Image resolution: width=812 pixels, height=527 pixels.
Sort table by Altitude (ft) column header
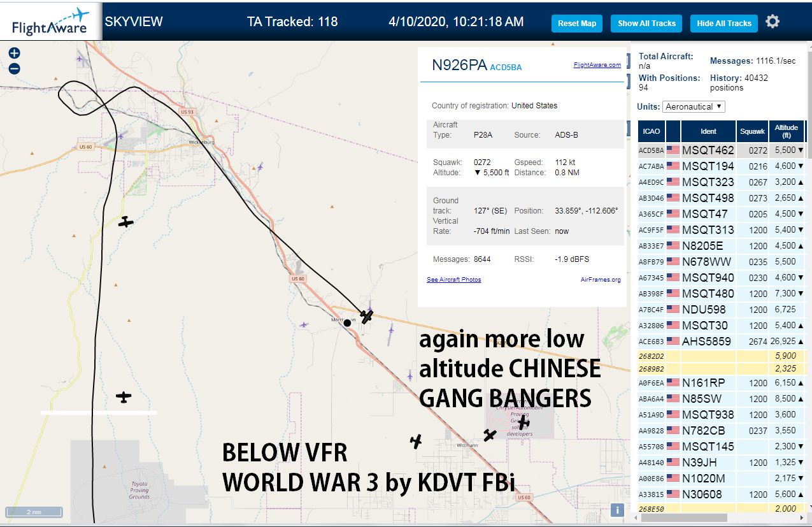coord(787,131)
